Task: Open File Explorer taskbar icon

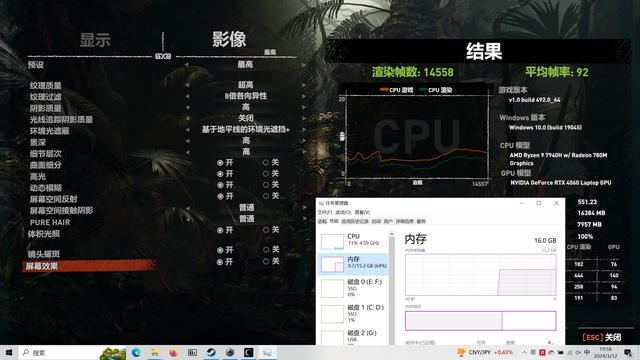Action: pyautogui.click(x=155, y=353)
